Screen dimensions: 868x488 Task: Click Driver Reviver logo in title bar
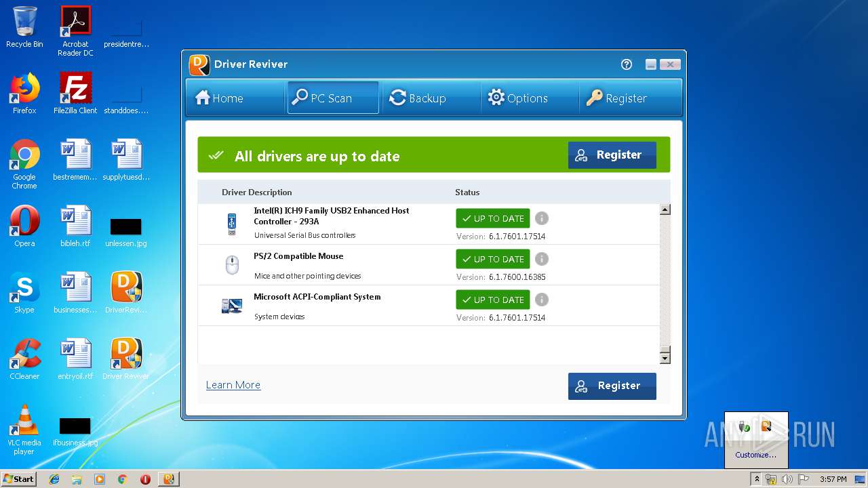(x=199, y=64)
